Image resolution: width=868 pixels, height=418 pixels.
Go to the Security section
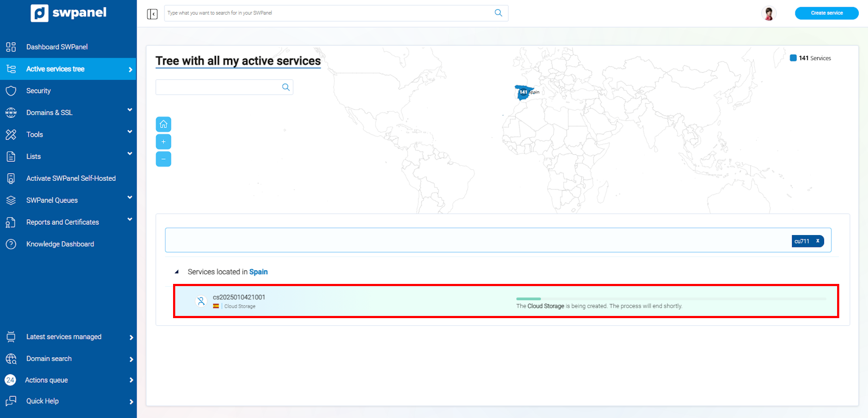39,91
